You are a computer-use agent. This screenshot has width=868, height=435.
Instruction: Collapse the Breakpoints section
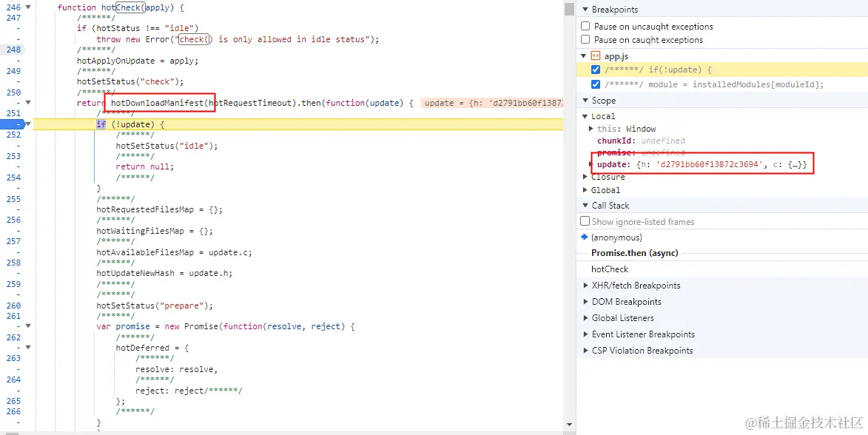[584, 10]
